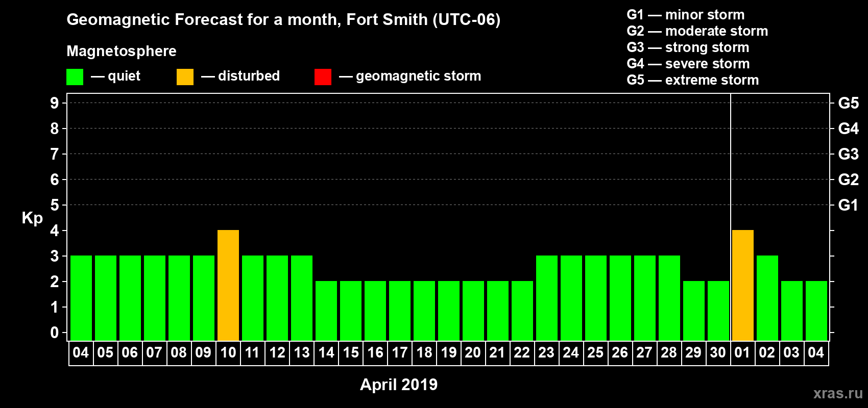This screenshot has height=408, width=868.
Task: Click the date label 20
Action: click(473, 353)
